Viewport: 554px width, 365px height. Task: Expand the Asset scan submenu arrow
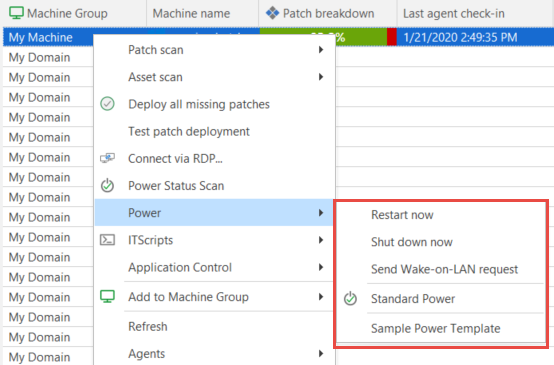tap(321, 77)
